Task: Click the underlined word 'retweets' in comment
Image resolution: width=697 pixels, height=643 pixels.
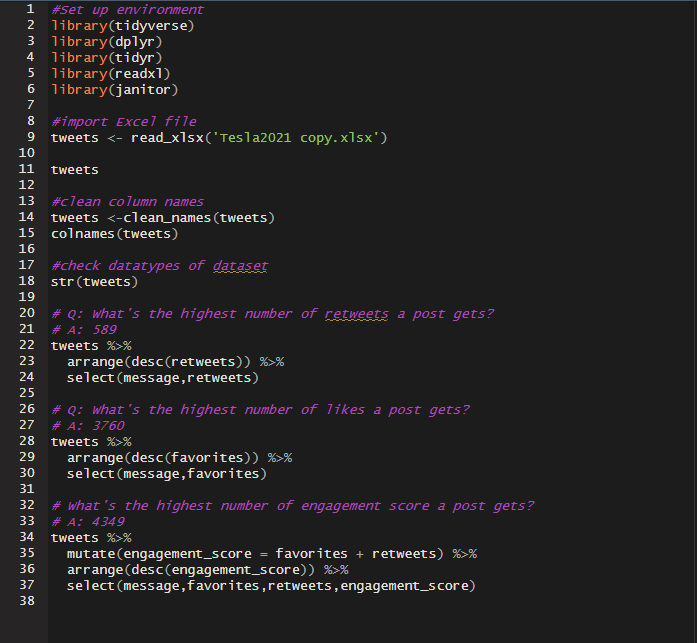Action: tap(357, 314)
